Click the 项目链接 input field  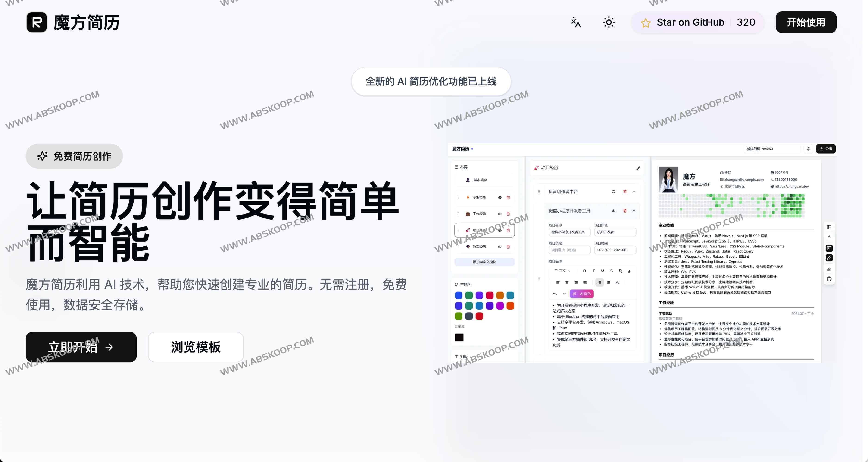point(570,250)
